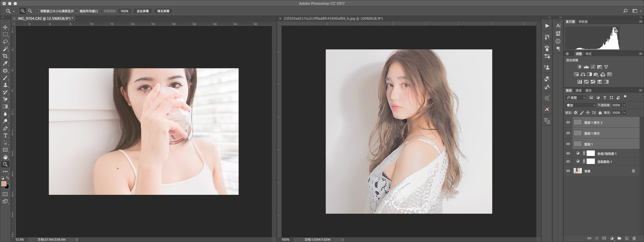Open the Actions panel play icon
The image size is (644, 242).
click(547, 26)
